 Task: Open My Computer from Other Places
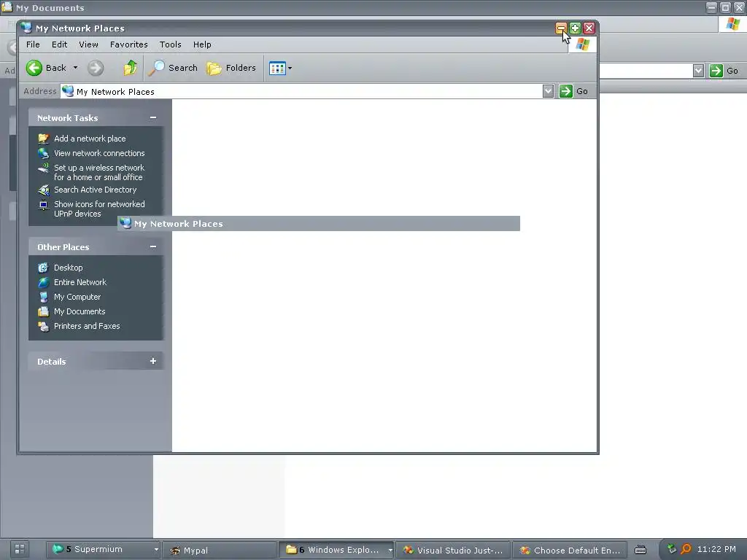point(77,297)
